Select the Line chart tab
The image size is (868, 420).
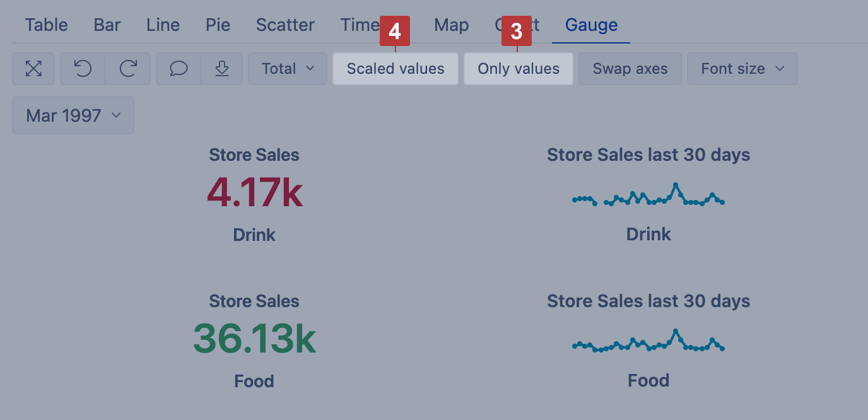[x=163, y=25]
